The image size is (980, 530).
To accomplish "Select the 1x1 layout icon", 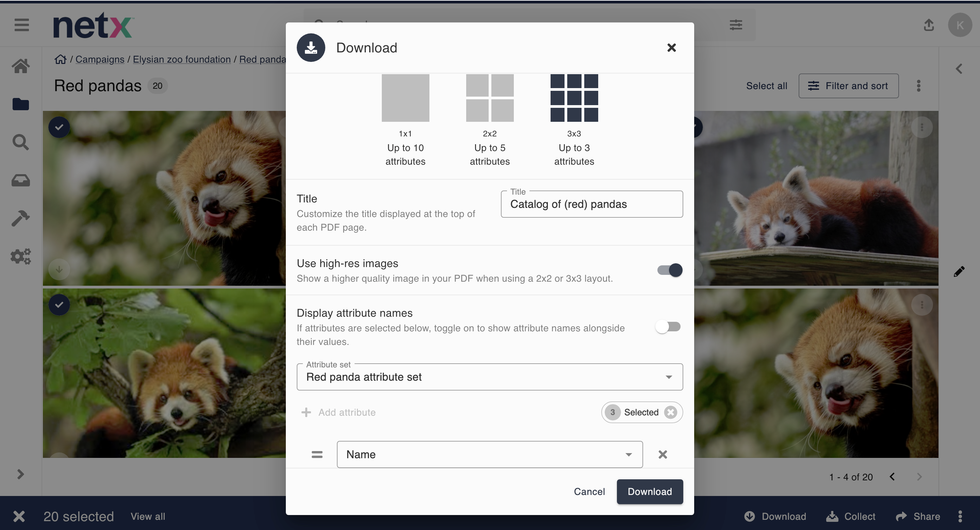I will (405, 98).
